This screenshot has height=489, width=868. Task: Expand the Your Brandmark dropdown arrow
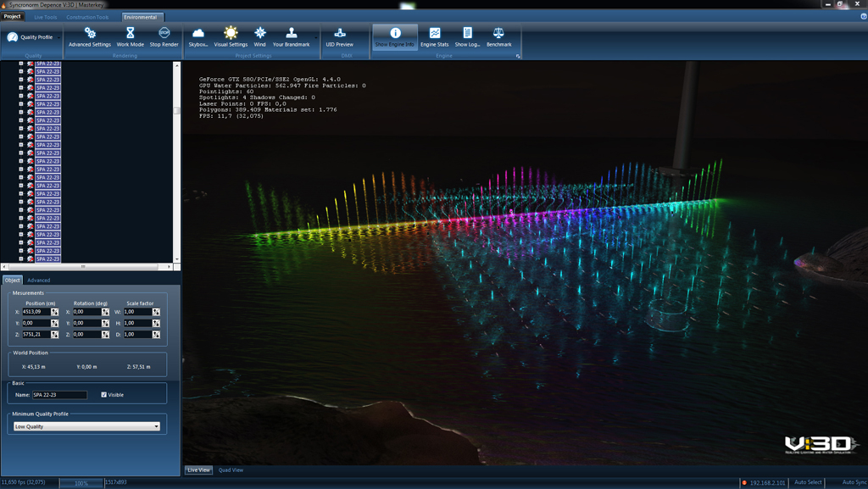coord(316,37)
